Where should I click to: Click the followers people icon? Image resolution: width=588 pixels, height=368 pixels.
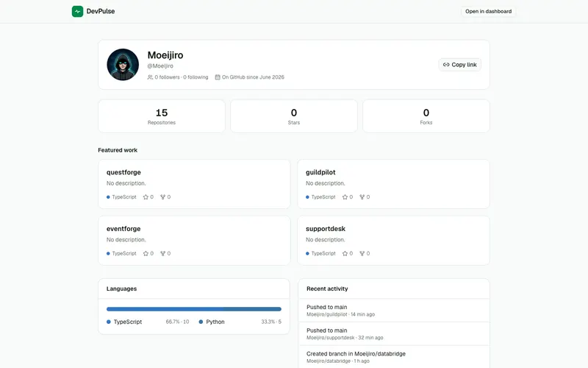(x=150, y=77)
